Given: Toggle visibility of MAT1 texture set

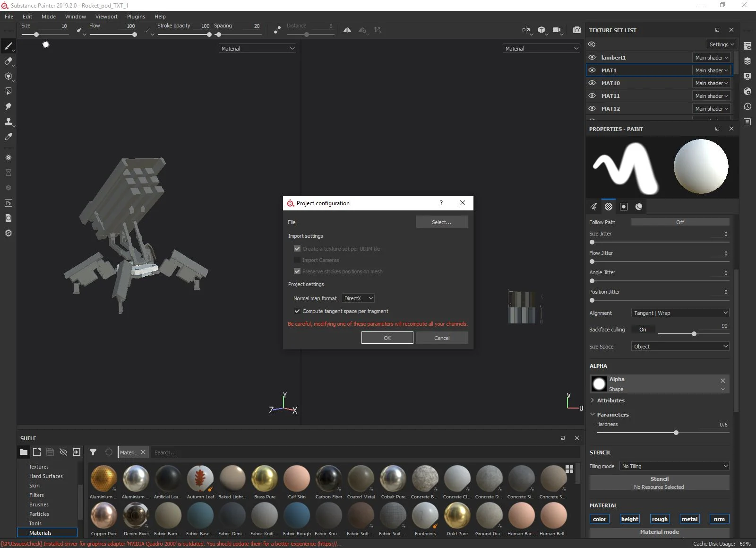Looking at the screenshot, I should 592,70.
